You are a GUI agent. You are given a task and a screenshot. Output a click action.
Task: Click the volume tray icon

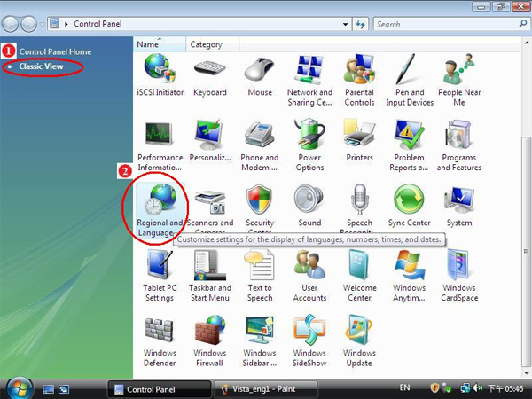coord(477,387)
